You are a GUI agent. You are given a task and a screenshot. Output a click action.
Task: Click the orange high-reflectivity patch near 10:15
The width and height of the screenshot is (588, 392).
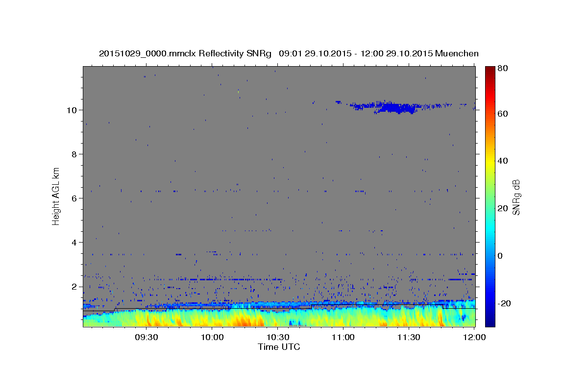point(244,321)
